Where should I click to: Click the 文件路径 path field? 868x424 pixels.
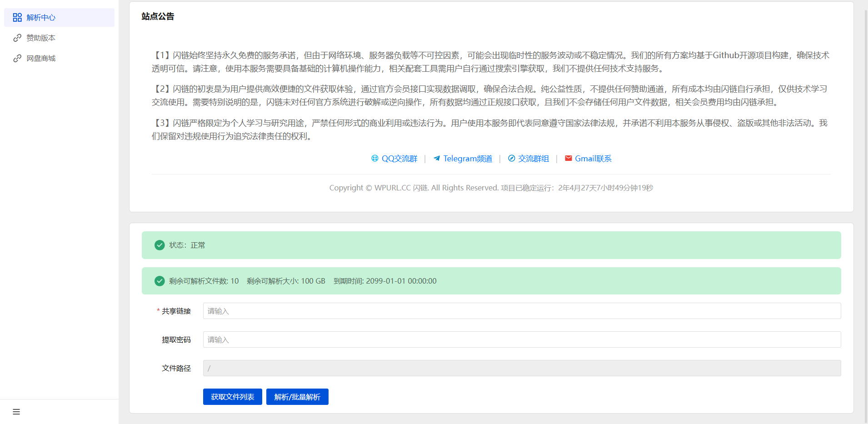pyautogui.click(x=522, y=368)
